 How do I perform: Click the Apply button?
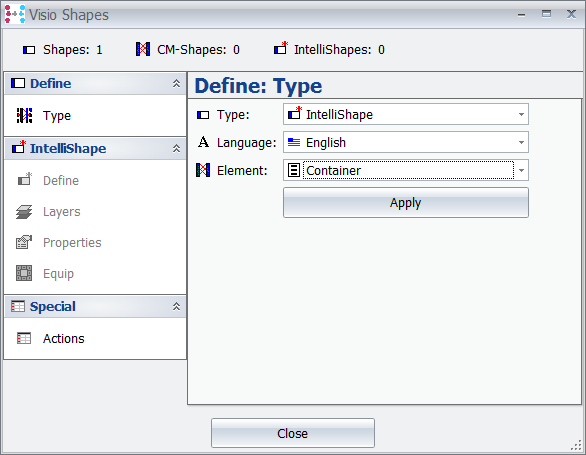[x=406, y=203]
